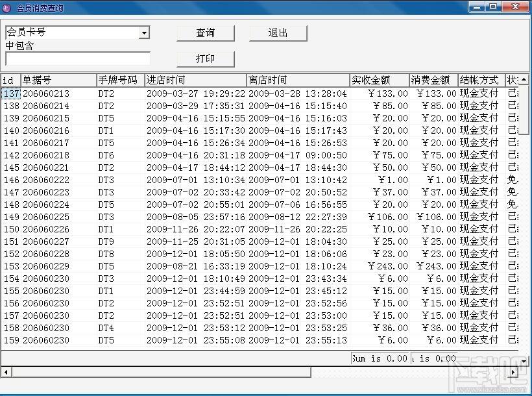Click the vertical scrollbar up arrow
Image resolution: width=532 pixels, height=396 pixels.
tap(524, 80)
